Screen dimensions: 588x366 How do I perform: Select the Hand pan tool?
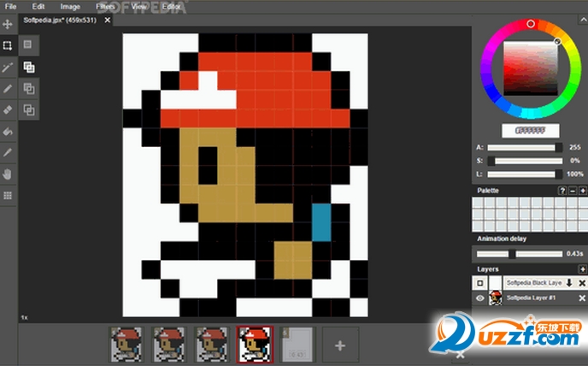(8, 174)
